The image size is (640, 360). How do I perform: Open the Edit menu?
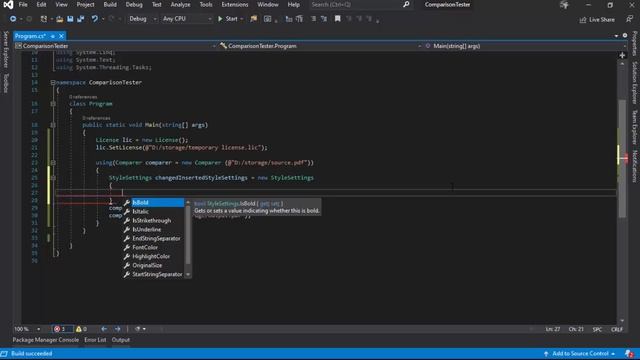41,4
